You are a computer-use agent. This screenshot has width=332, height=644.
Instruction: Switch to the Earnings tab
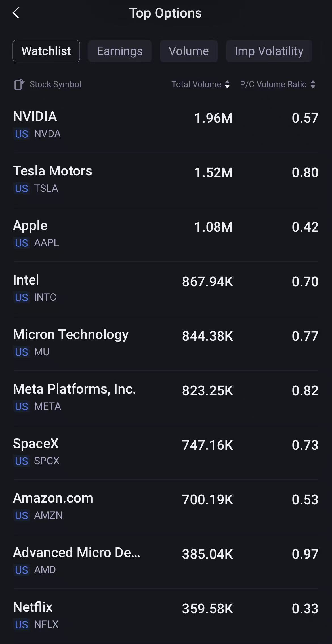coord(120,51)
